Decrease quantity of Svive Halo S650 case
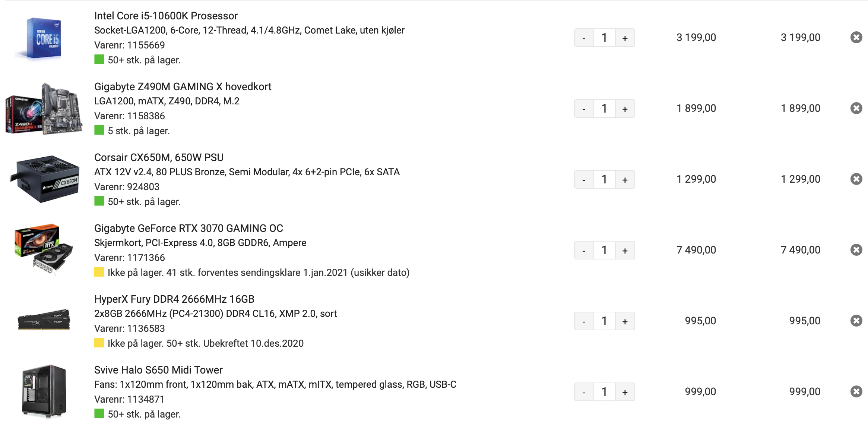Screen dimensions: 868x425 tap(584, 392)
